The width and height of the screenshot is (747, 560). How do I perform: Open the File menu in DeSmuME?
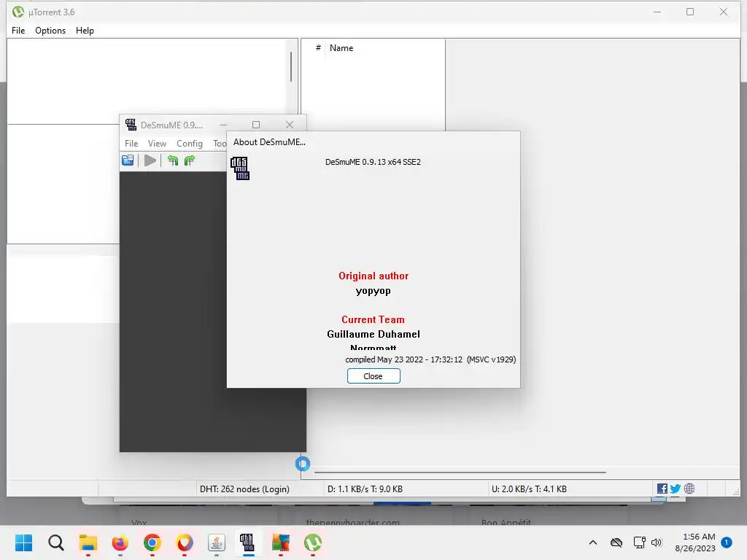[x=131, y=144]
